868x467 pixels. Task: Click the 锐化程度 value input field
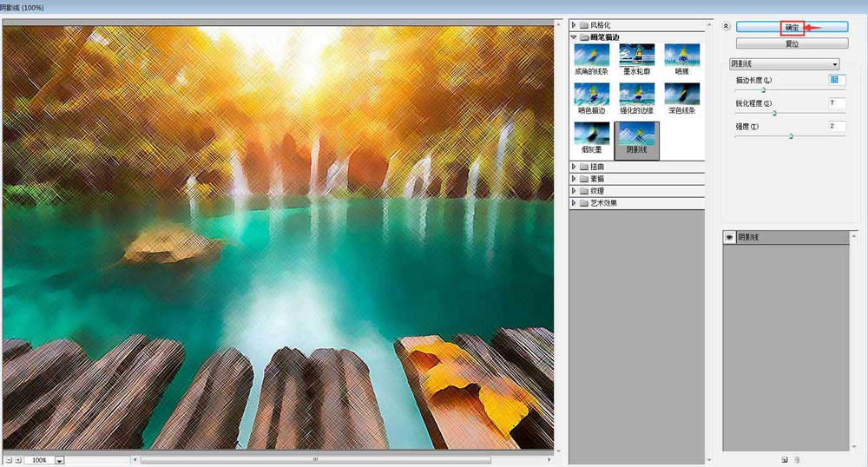point(837,103)
